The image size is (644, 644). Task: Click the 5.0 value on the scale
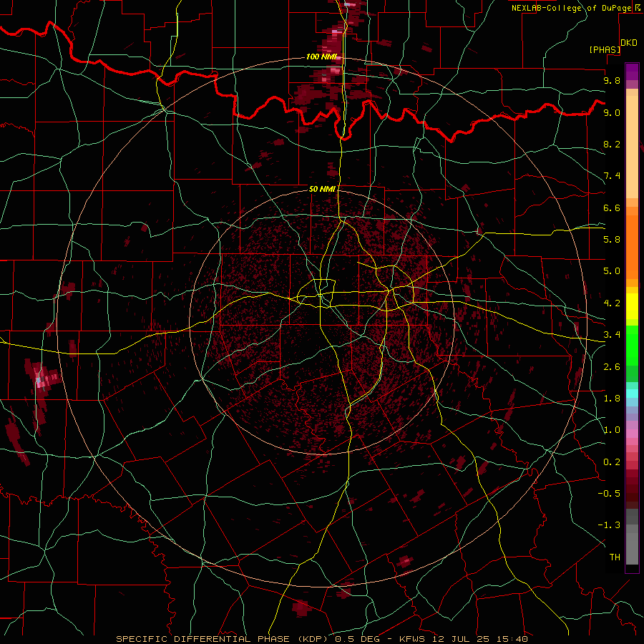[612, 271]
